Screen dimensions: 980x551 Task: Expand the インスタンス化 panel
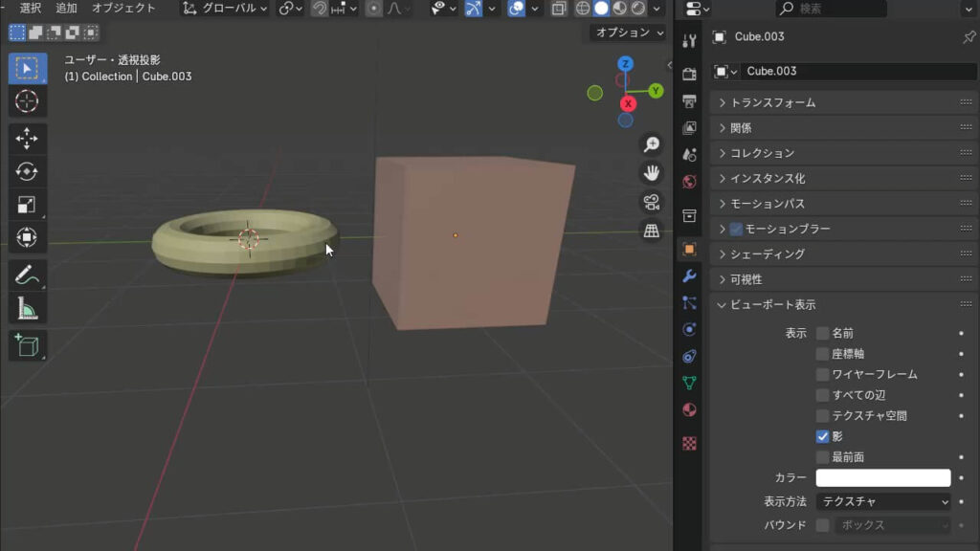843,179
